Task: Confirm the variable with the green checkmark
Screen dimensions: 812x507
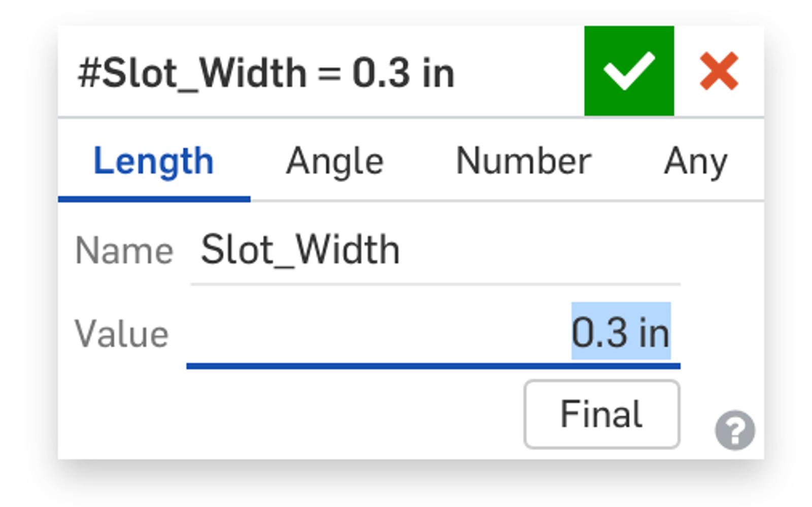Action: (628, 71)
